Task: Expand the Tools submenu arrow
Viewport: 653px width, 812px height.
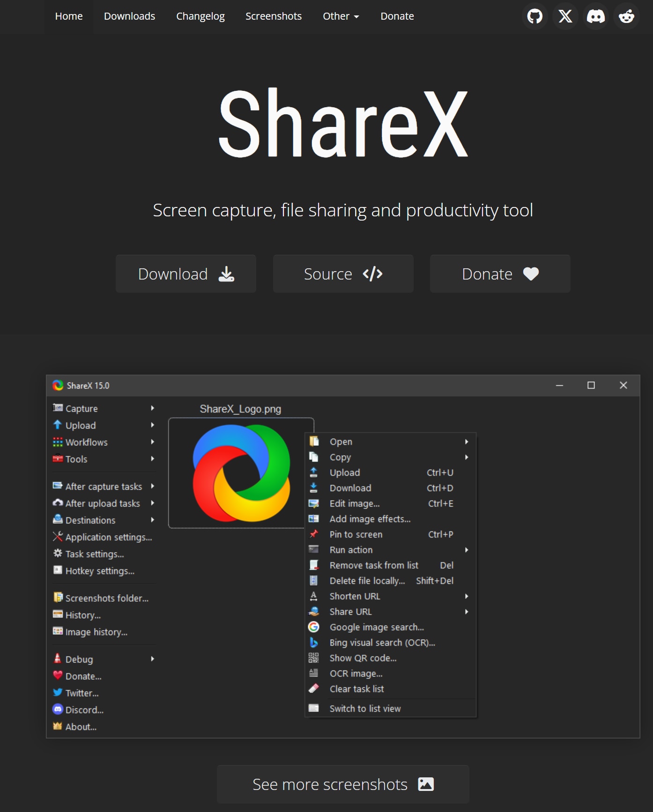Action: click(x=153, y=458)
